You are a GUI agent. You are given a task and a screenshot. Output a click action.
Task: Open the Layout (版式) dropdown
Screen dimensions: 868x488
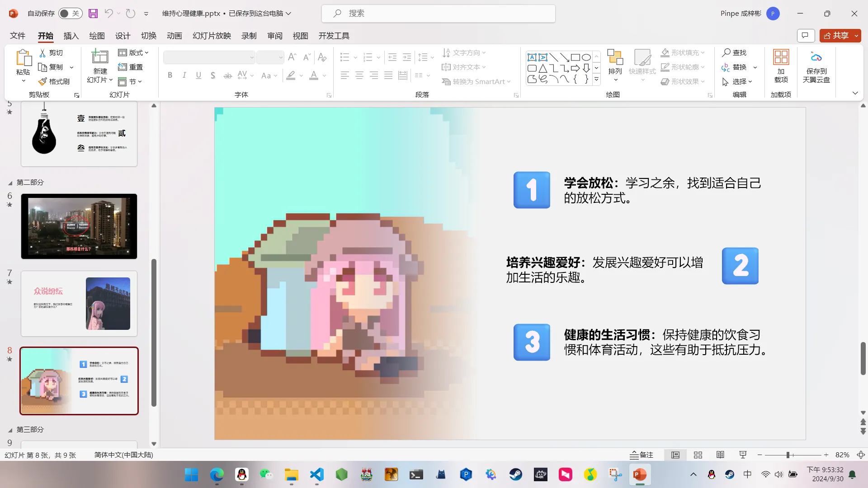pyautogui.click(x=133, y=53)
